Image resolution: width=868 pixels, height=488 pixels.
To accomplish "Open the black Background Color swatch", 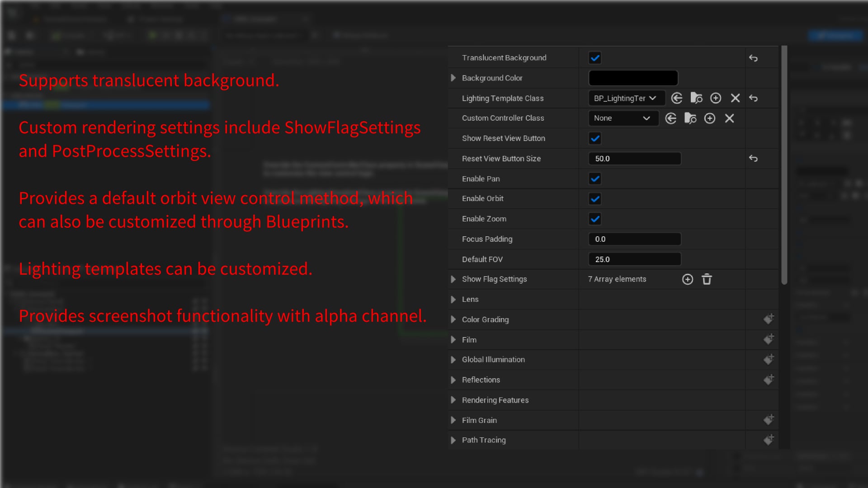I will tap(633, 78).
